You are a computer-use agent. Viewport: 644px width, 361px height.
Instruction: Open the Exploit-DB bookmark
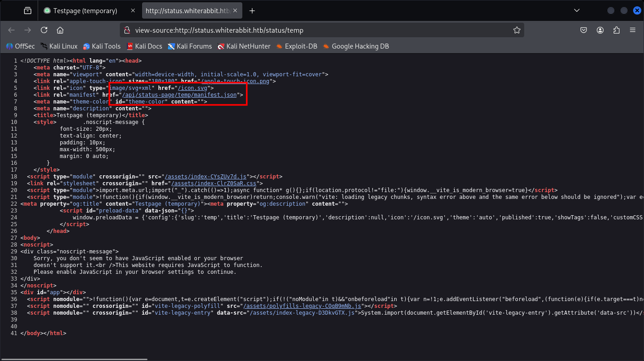[300, 46]
